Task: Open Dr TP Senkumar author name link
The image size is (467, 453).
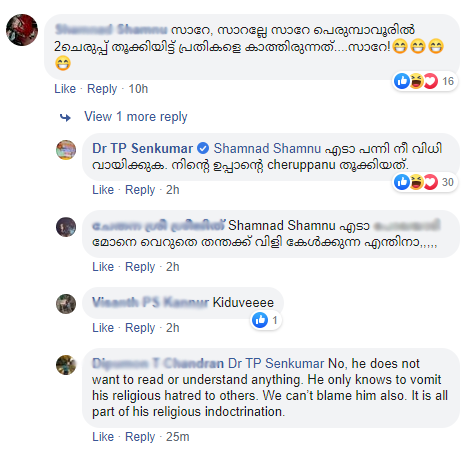Action: [x=142, y=148]
